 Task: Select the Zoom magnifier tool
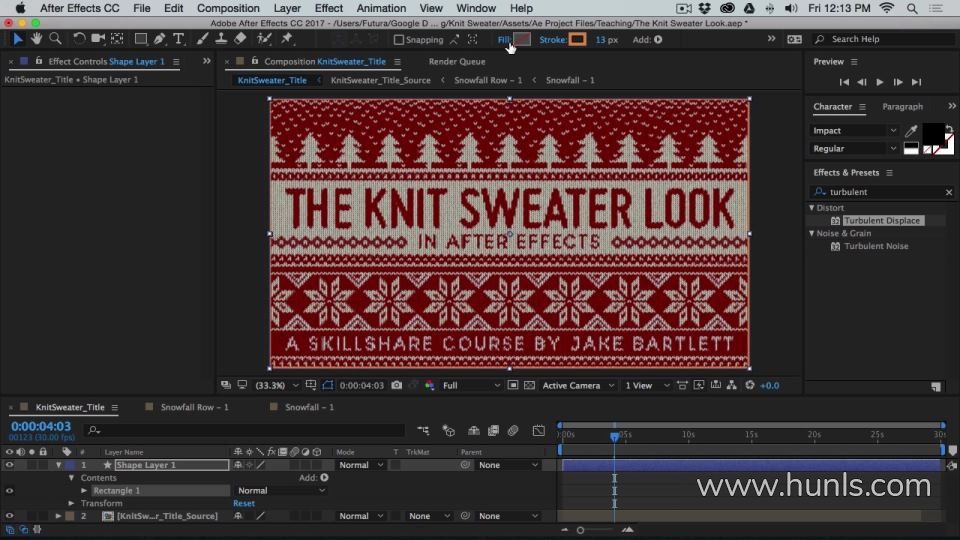click(55, 39)
